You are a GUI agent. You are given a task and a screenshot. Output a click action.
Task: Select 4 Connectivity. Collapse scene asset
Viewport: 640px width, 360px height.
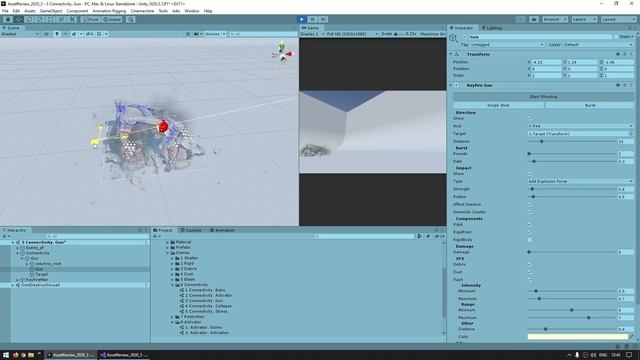[208, 306]
